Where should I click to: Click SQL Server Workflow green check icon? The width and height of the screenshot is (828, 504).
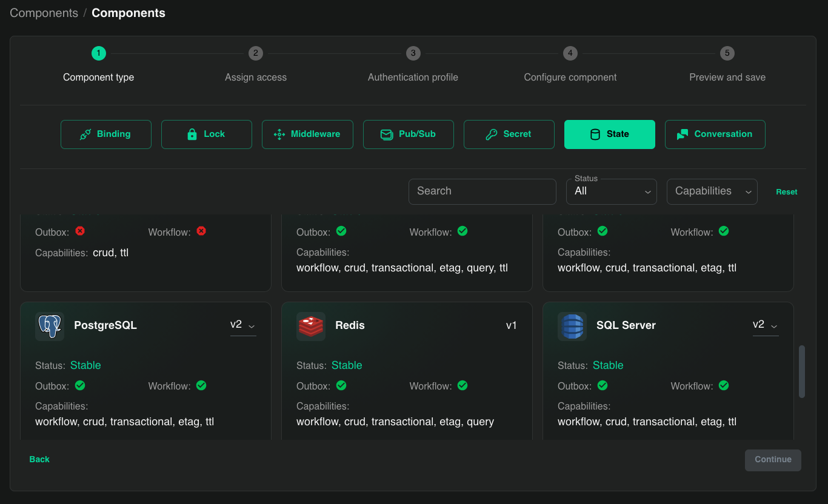click(x=724, y=385)
